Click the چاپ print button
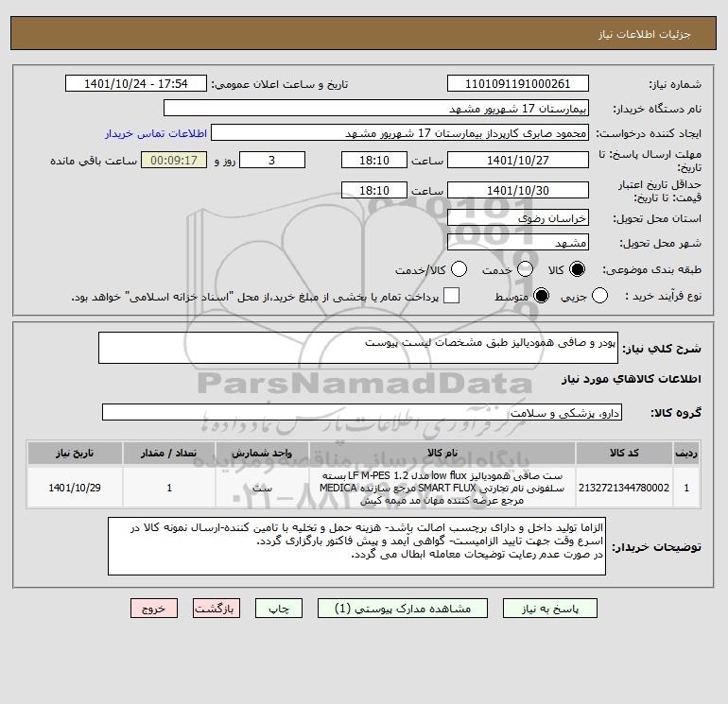Image resolution: width=728 pixels, height=704 pixels. tap(279, 609)
